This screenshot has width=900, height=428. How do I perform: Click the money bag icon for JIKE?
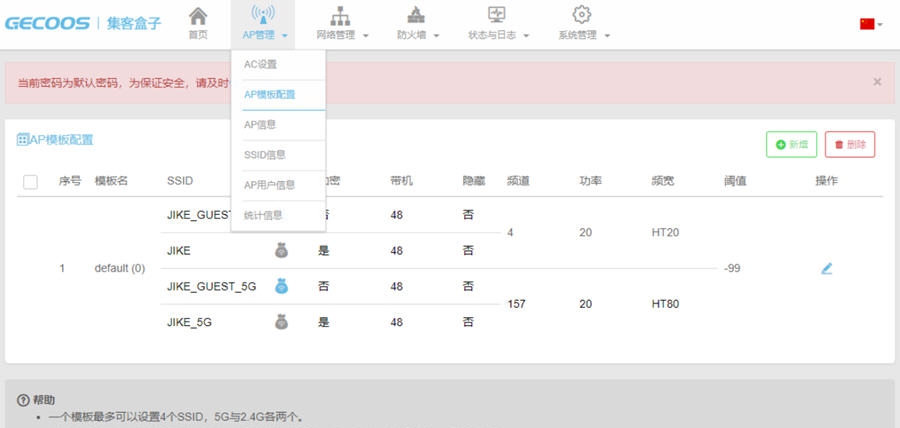(x=281, y=250)
